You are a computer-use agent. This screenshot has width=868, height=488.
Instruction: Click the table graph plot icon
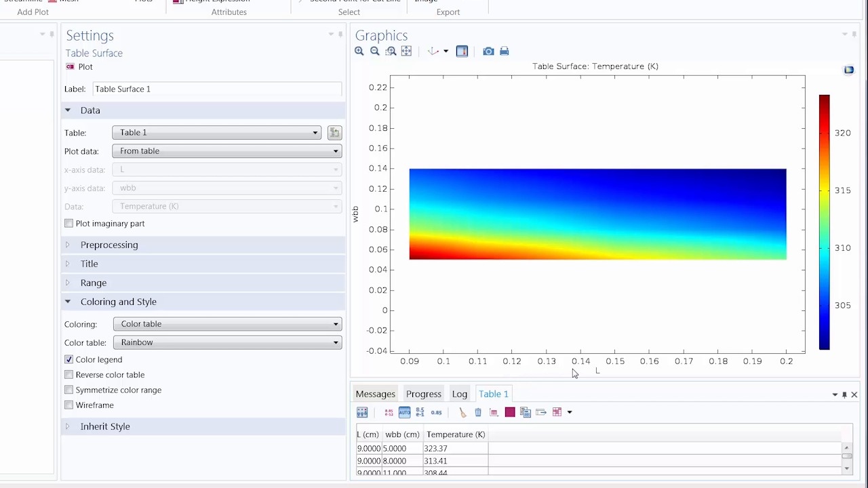point(494,412)
